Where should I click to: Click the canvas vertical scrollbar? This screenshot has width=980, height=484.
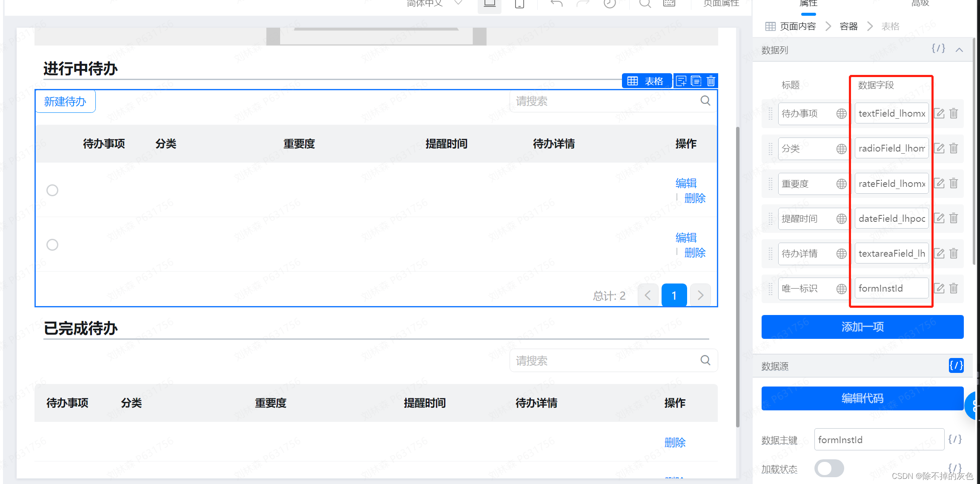[738, 277]
